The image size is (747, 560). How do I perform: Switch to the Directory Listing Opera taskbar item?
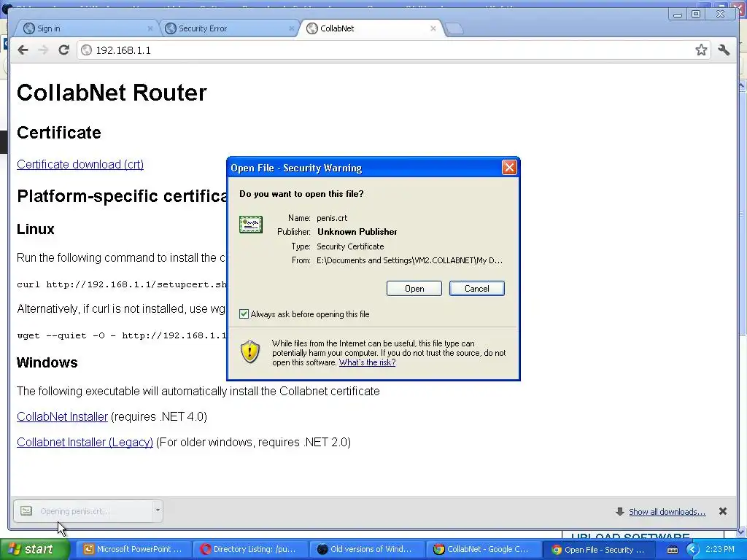[249, 550]
